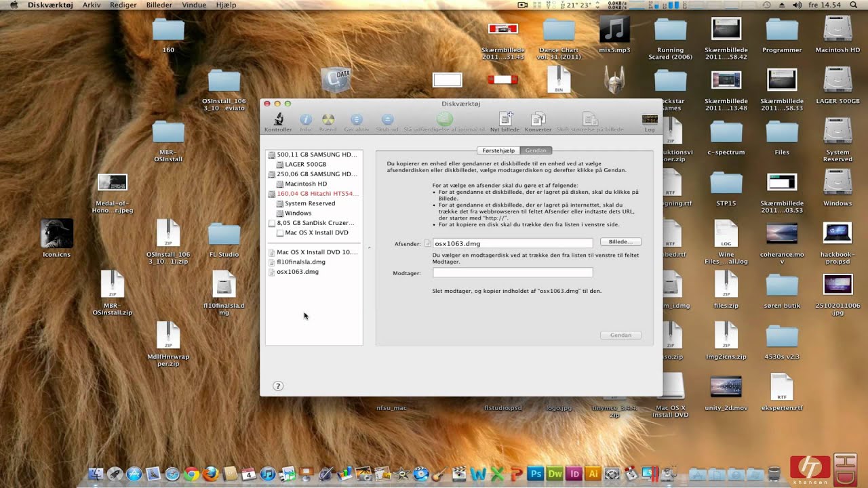The image size is (868, 488).
Task: Click the Kontroller microscope toolbar icon
Action: pos(278,121)
